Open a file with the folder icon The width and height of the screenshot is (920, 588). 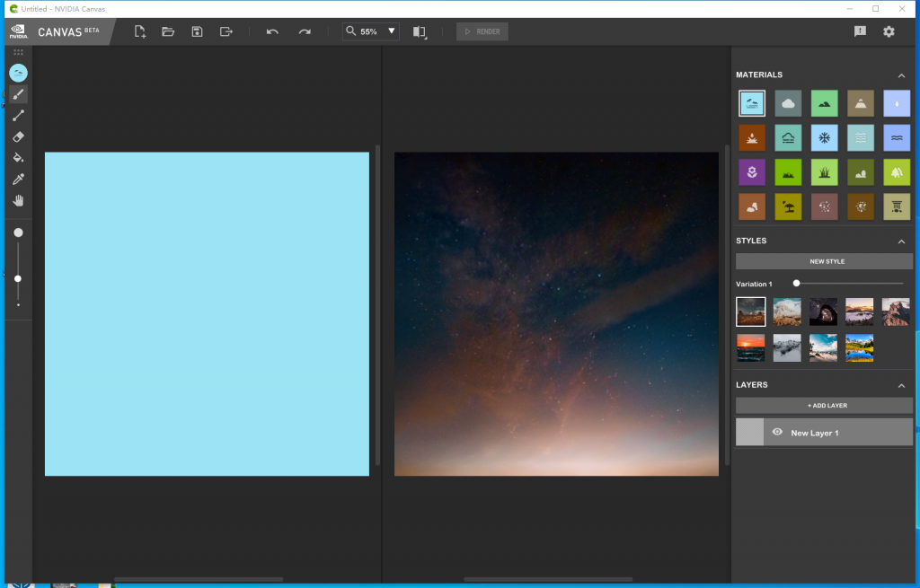pyautogui.click(x=168, y=31)
